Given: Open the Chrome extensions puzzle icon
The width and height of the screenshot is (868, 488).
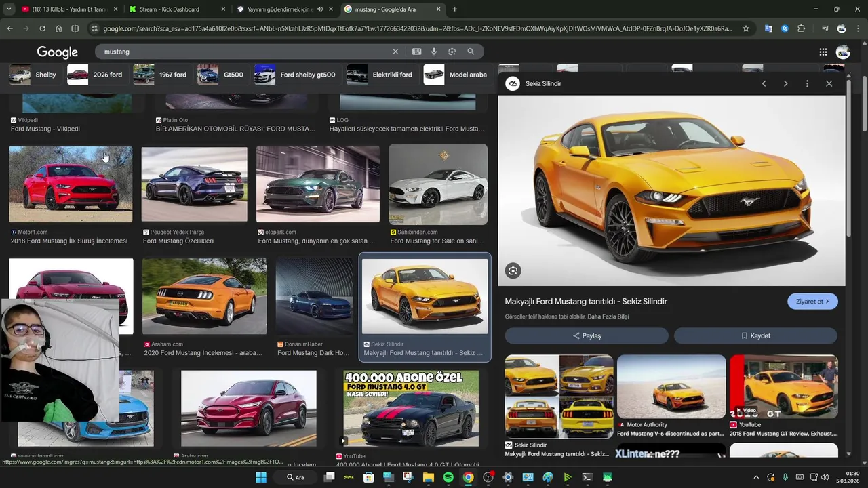Looking at the screenshot, I should click(x=802, y=28).
